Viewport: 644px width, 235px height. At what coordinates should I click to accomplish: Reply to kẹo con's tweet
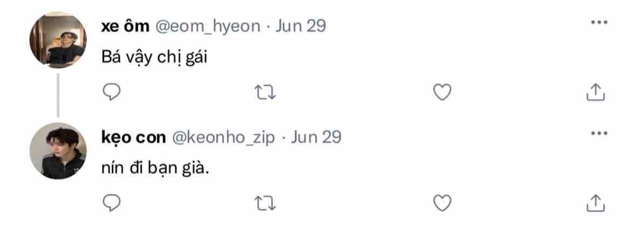(x=111, y=203)
